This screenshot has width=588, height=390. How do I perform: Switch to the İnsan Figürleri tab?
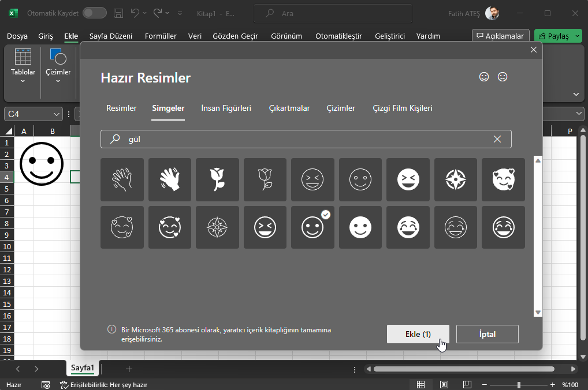click(x=226, y=108)
